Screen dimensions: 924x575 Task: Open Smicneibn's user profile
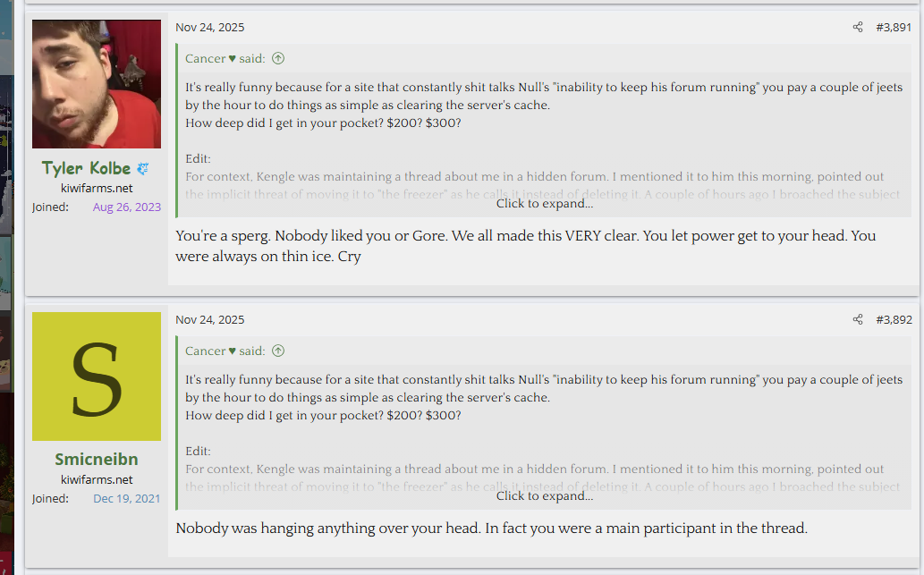(x=97, y=460)
